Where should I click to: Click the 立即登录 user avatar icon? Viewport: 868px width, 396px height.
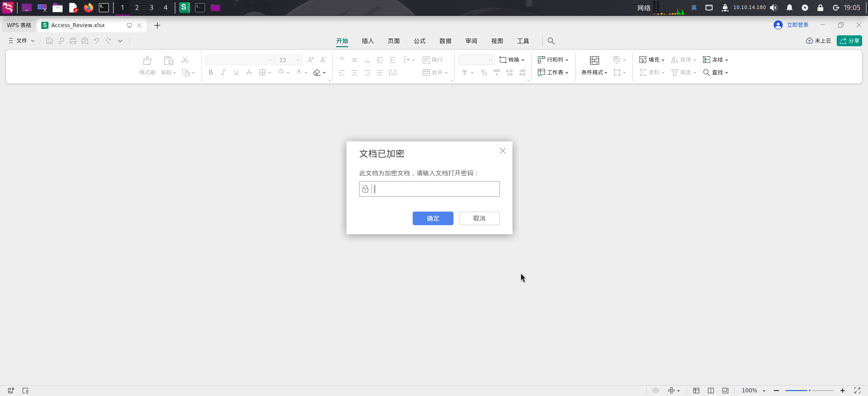coord(778,25)
